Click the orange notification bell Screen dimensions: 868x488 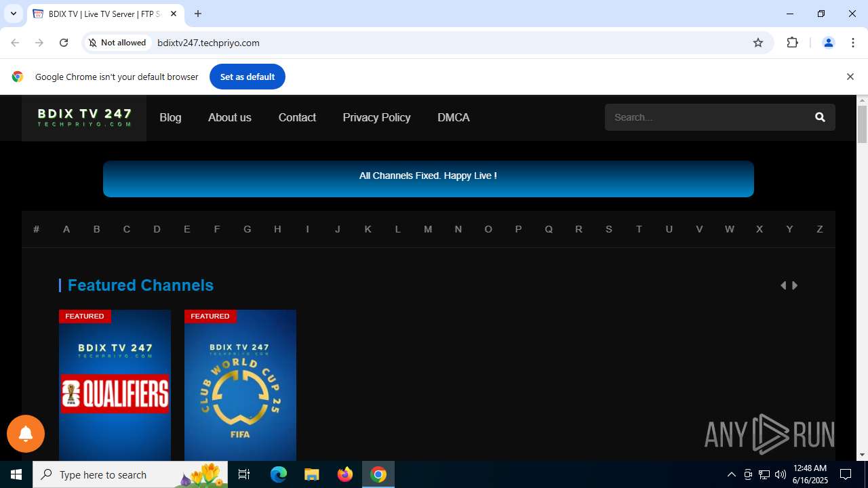pos(26,434)
